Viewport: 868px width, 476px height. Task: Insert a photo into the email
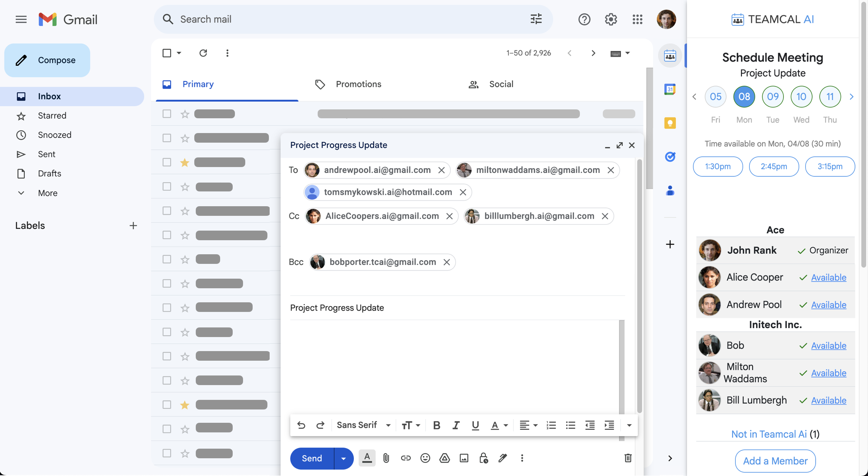464,458
